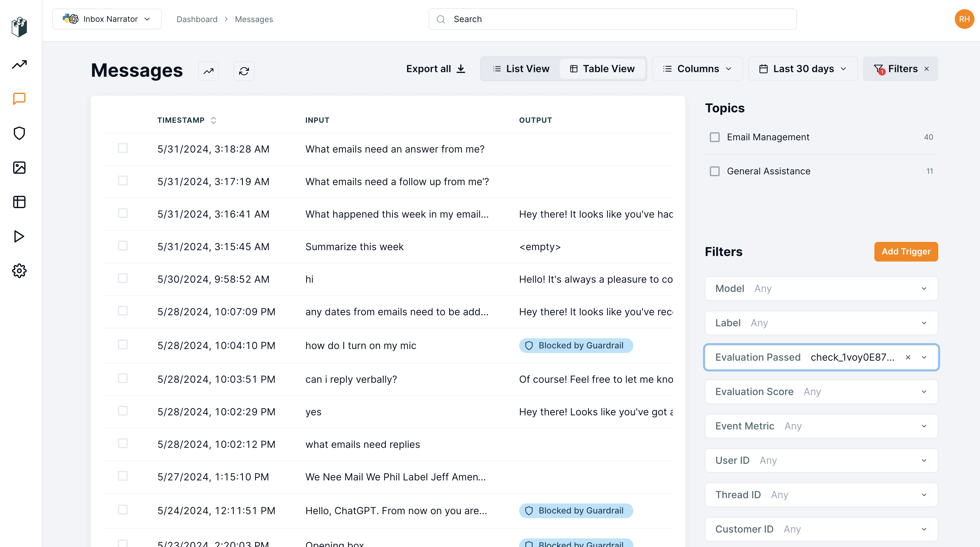Viewport: 980px width, 547px height.
Task: Click the trend chart icon beside Messages
Action: (x=208, y=71)
